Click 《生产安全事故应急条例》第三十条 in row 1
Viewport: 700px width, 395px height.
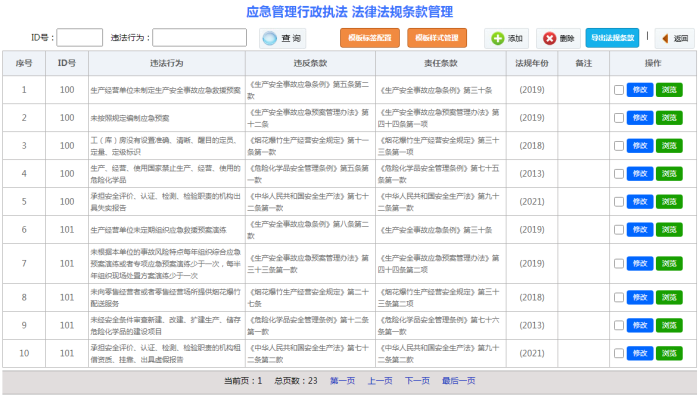click(436, 90)
